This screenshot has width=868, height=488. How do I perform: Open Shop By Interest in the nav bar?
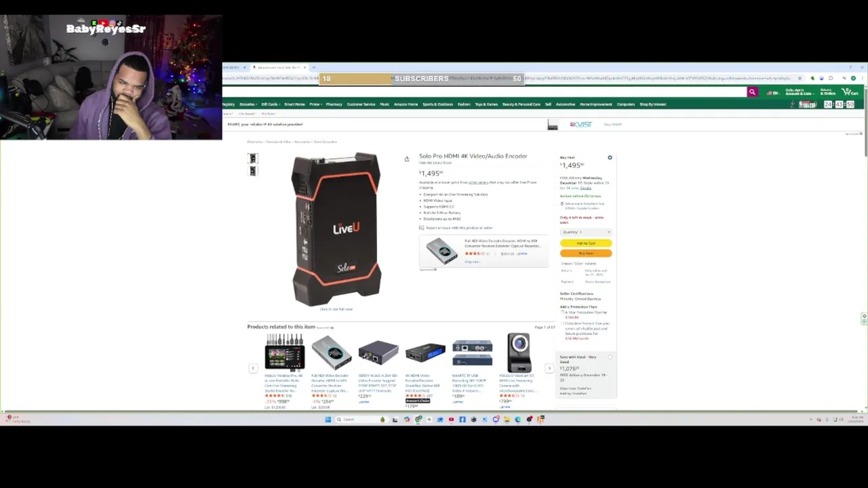[x=653, y=104]
